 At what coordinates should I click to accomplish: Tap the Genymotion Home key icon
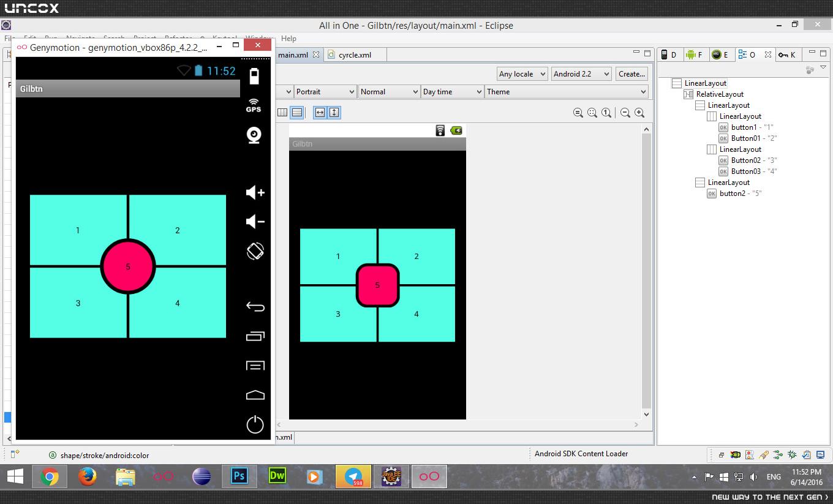pyautogui.click(x=255, y=395)
